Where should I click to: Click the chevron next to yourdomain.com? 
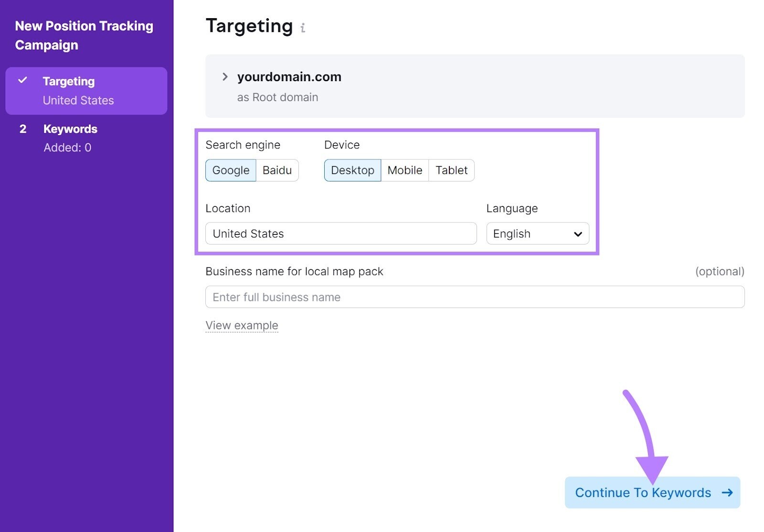point(224,76)
